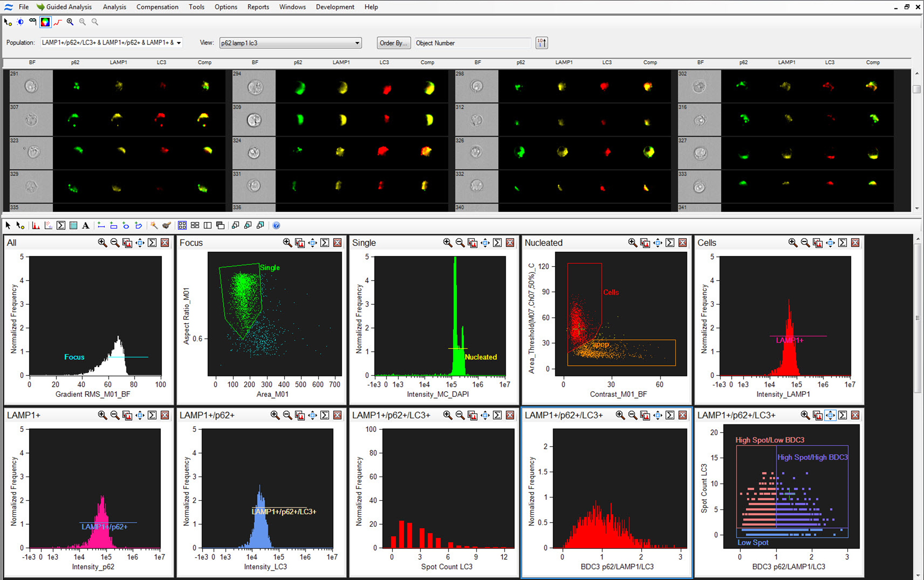Screen dimensions: 924x580
Task: Toggle the color composite image mode button
Action: [45, 22]
